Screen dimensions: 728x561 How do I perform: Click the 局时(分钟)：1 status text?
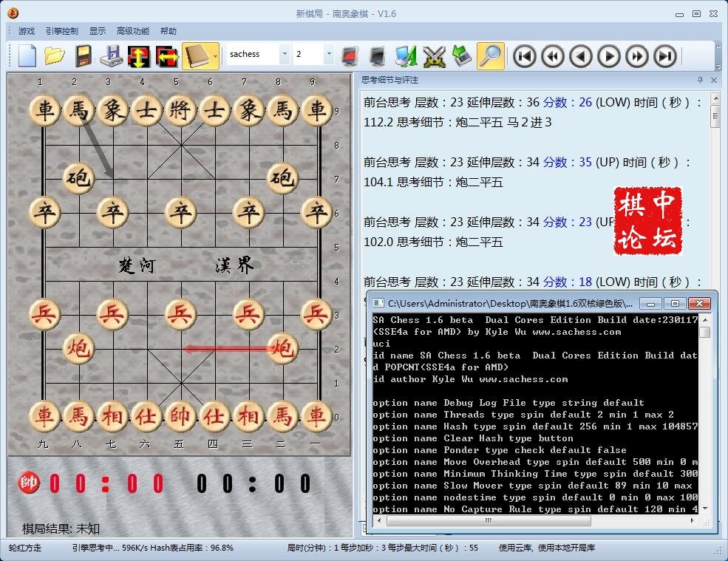tap(312, 548)
